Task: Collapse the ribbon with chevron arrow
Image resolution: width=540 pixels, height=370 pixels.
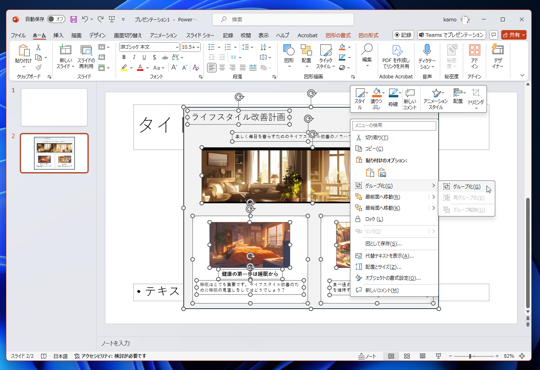Action: click(x=522, y=75)
